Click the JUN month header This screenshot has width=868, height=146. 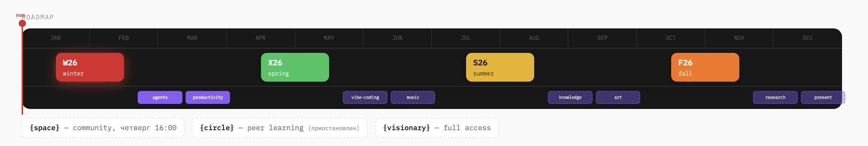point(397,38)
